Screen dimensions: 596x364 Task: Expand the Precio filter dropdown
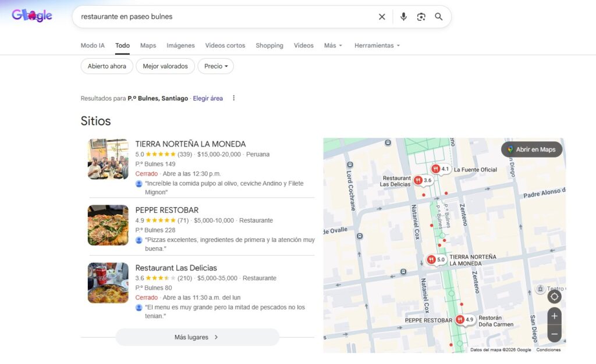pos(215,66)
